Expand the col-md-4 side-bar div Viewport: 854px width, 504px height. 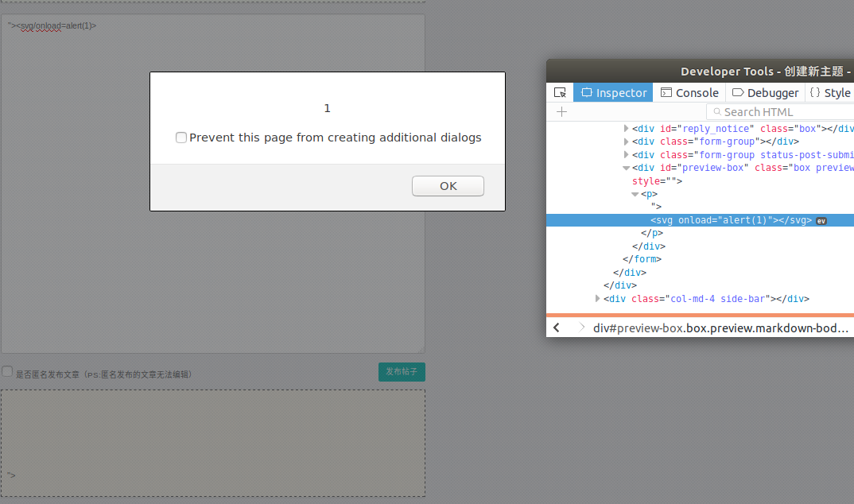pyautogui.click(x=598, y=299)
